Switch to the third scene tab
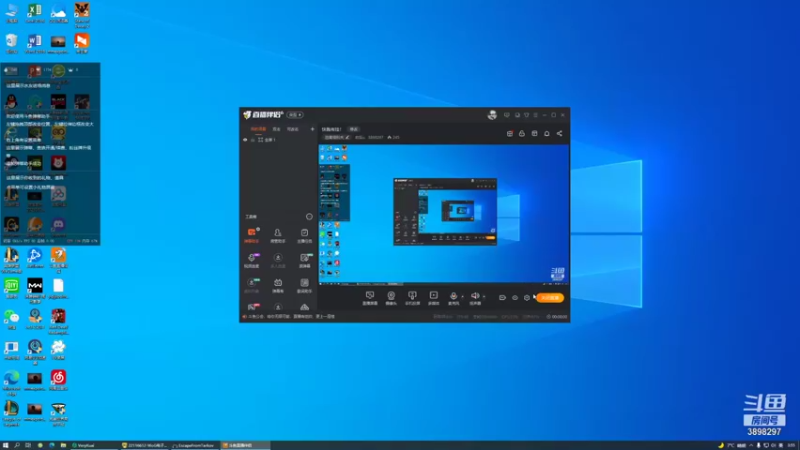This screenshot has height=450, width=800. coord(293,129)
